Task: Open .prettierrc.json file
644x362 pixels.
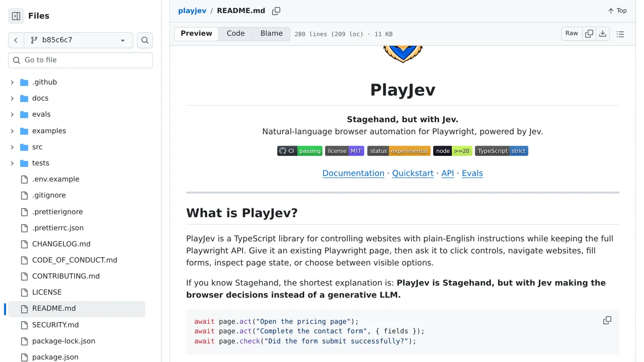Action: (58, 228)
